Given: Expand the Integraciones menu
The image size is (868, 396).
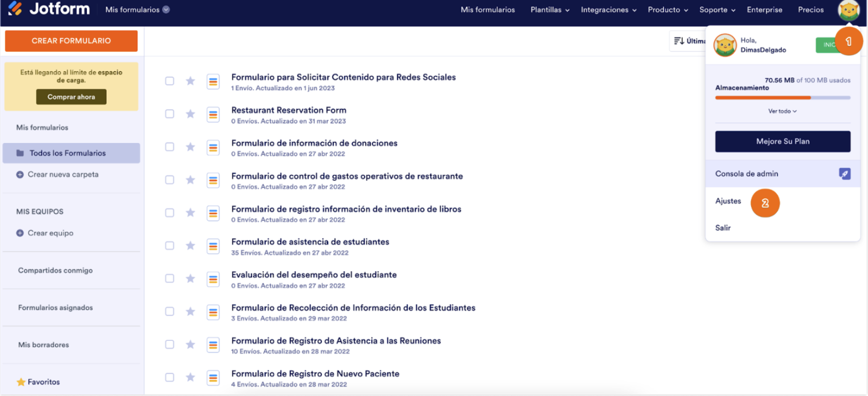Looking at the screenshot, I should [x=608, y=10].
